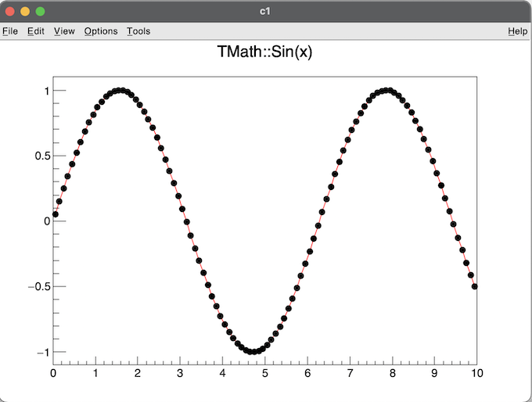Open the Edit menu
This screenshot has height=402, width=532.
pos(36,31)
